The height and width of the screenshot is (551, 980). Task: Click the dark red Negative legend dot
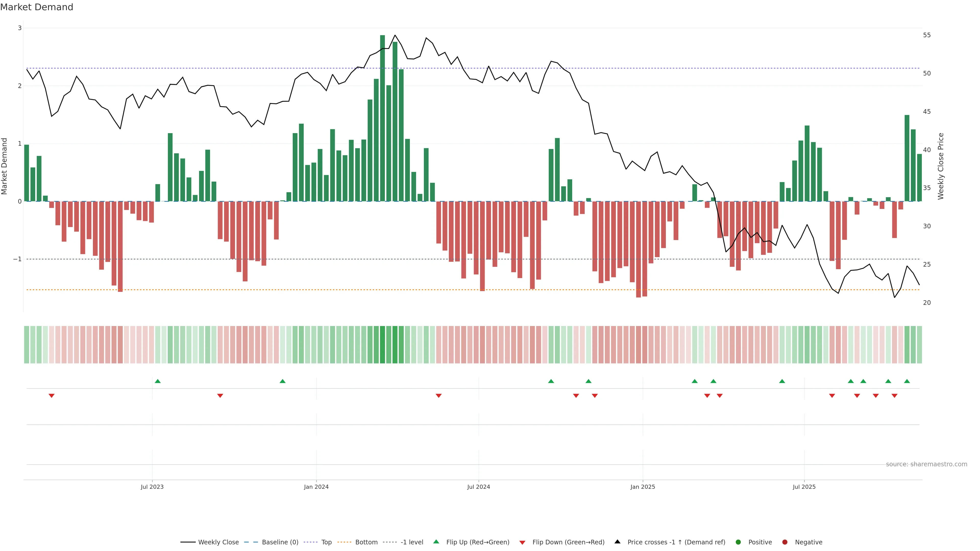pyautogui.click(x=785, y=542)
